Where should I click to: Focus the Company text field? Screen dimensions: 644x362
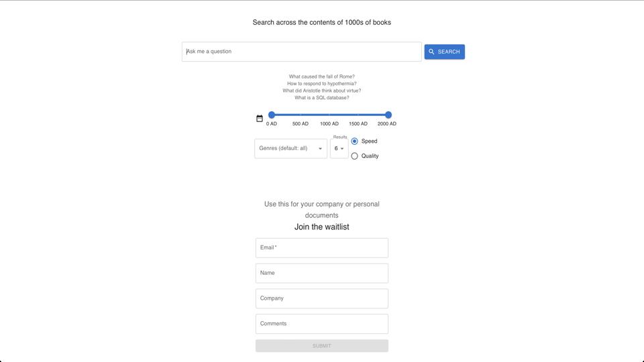pos(322,299)
